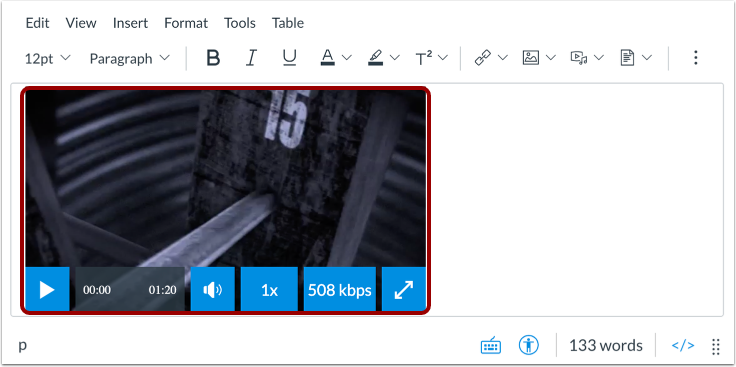Open the Paragraph block format dropdown

point(129,59)
